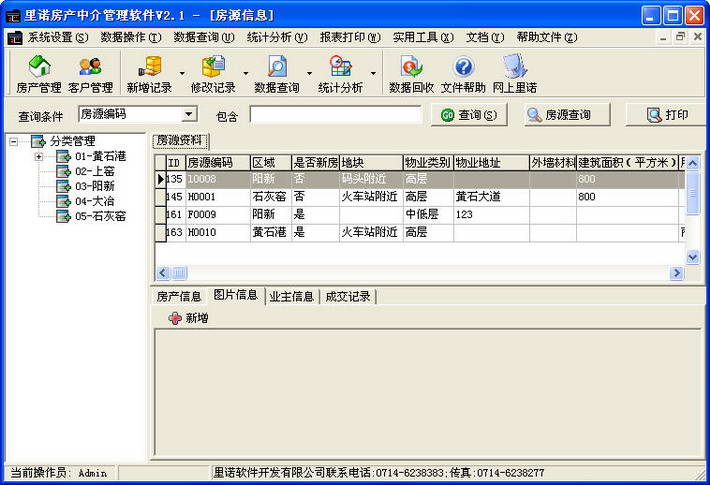The width and height of the screenshot is (710, 485).
Task: Click the table's horizontal scroll left arrow
Action: [163, 273]
